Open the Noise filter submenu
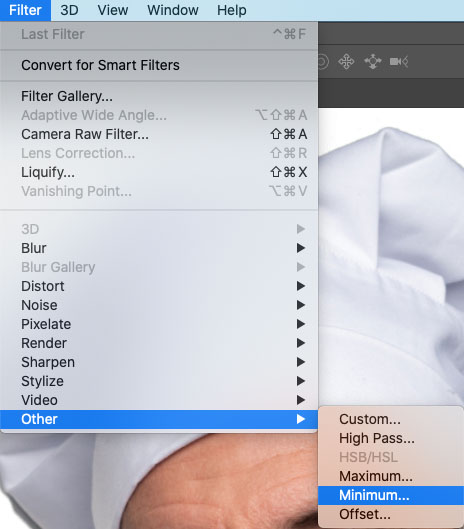The width and height of the screenshot is (464, 529). click(159, 305)
